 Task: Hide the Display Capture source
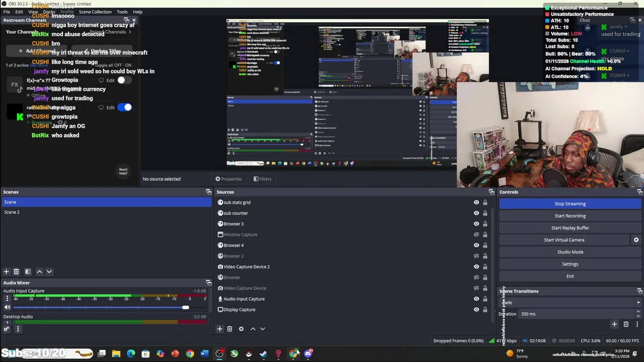[x=476, y=310]
